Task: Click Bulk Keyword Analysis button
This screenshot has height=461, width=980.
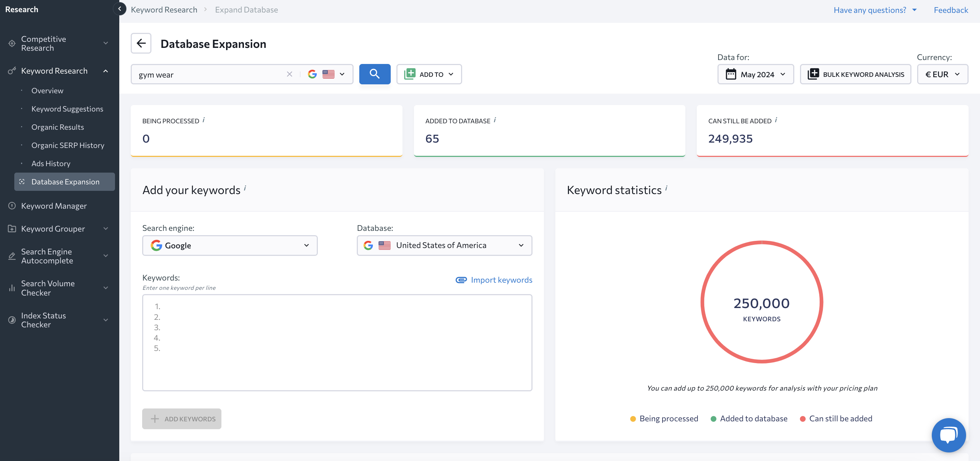Action: 855,74
